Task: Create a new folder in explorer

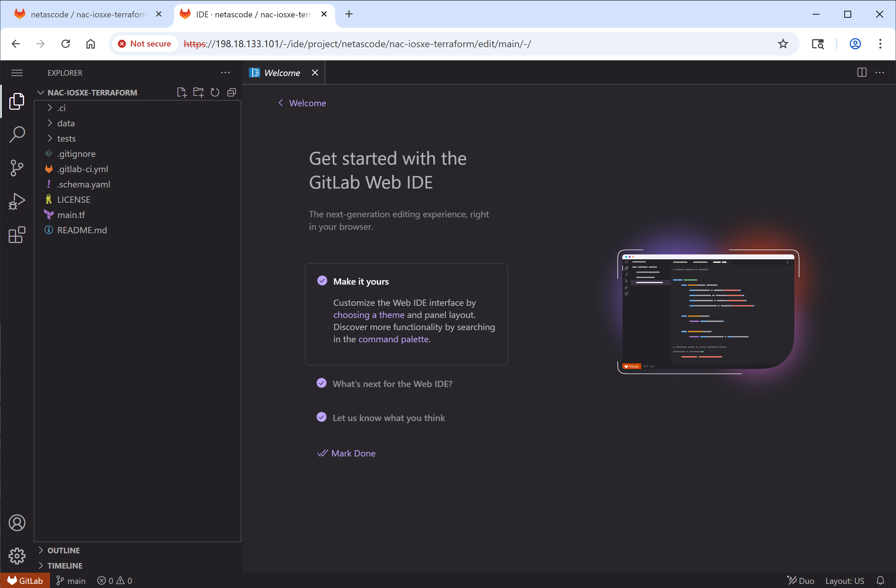Action: click(198, 92)
